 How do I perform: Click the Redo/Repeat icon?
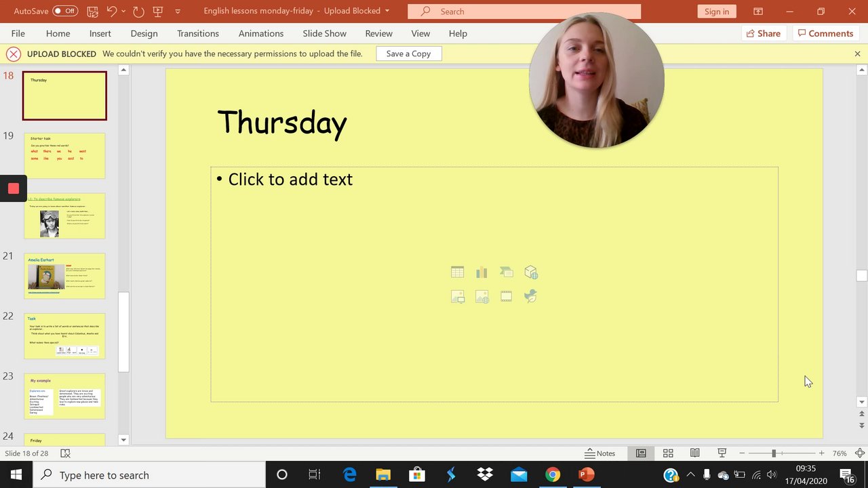pos(138,12)
